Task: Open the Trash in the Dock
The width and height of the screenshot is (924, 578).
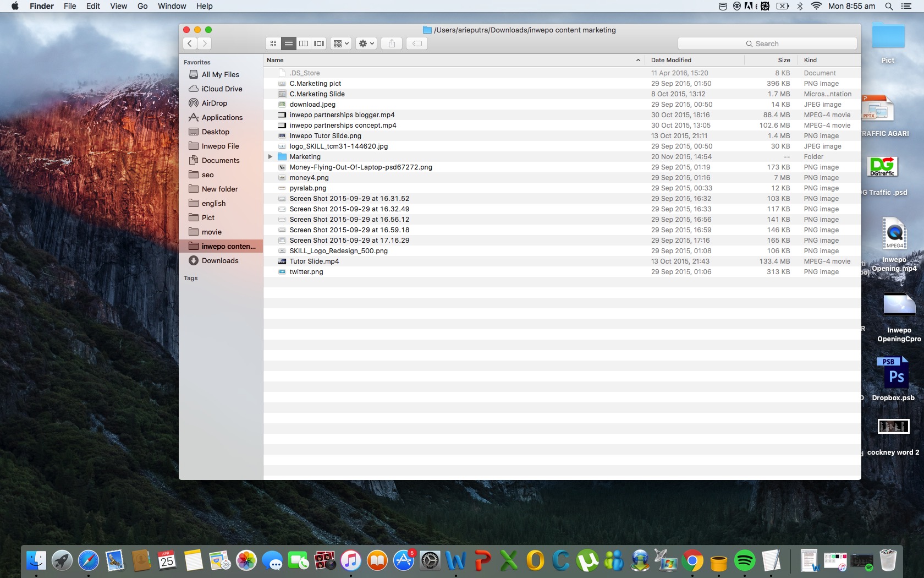Action: pos(888,561)
